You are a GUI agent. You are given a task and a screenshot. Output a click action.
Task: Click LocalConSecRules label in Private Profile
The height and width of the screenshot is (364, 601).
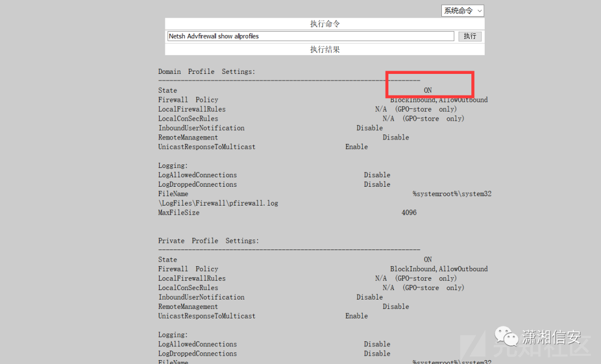pos(188,288)
